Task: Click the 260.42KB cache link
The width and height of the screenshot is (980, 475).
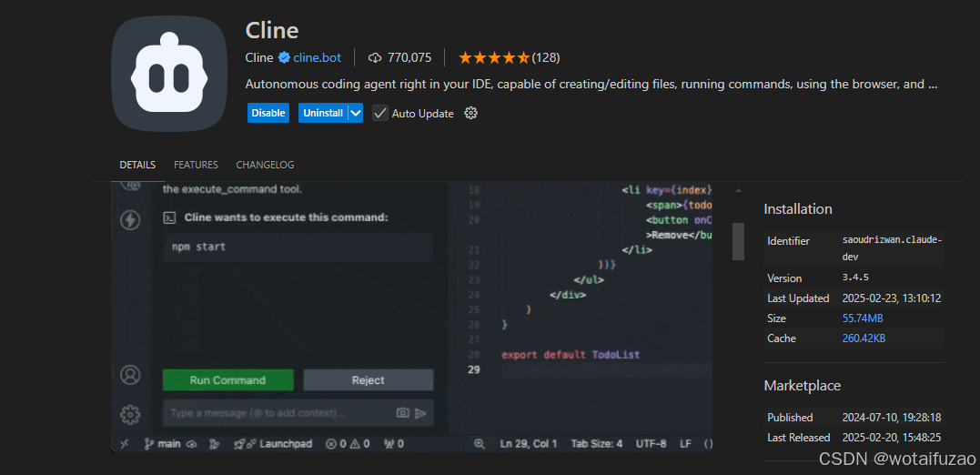Action: [x=864, y=339]
